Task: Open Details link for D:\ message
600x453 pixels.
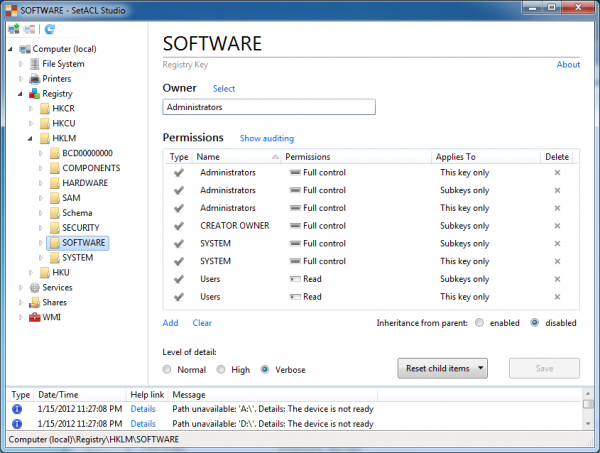Action: coord(143,424)
